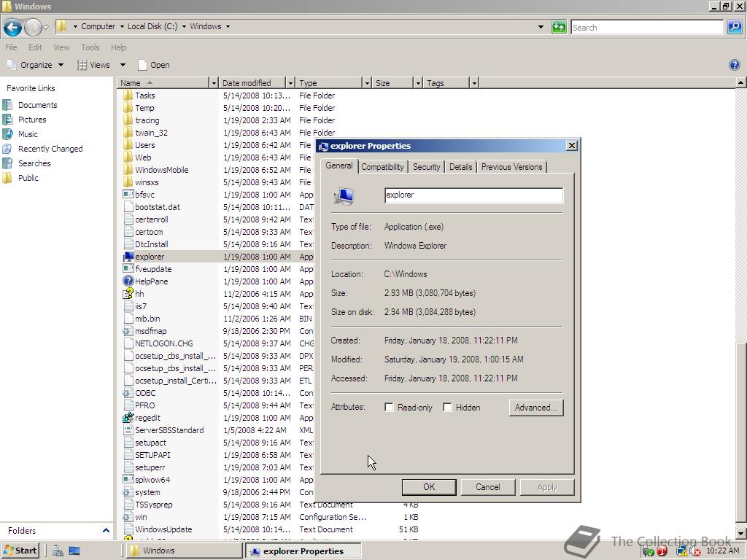The width and height of the screenshot is (747, 560).
Task: Select the bootstat.dat file
Action: (x=158, y=206)
